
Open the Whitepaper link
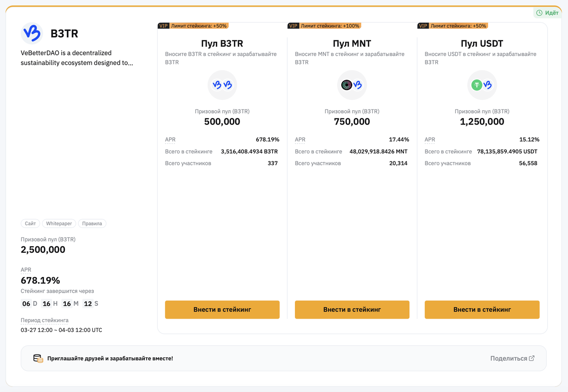59,223
